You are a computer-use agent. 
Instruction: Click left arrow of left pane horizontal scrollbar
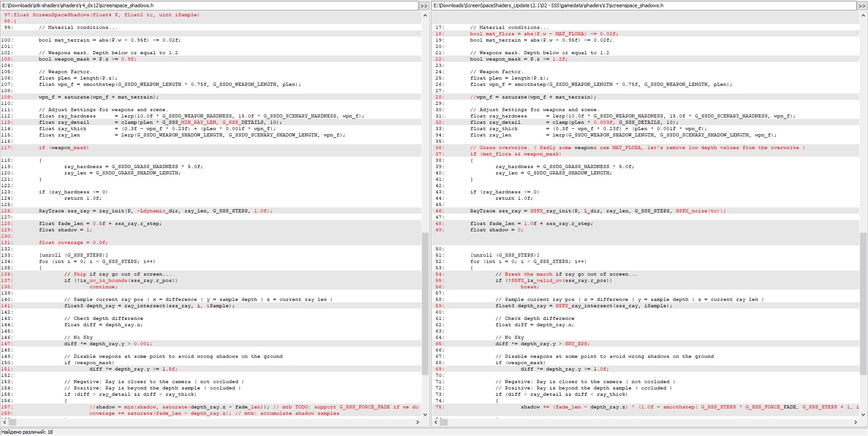[x=4, y=422]
